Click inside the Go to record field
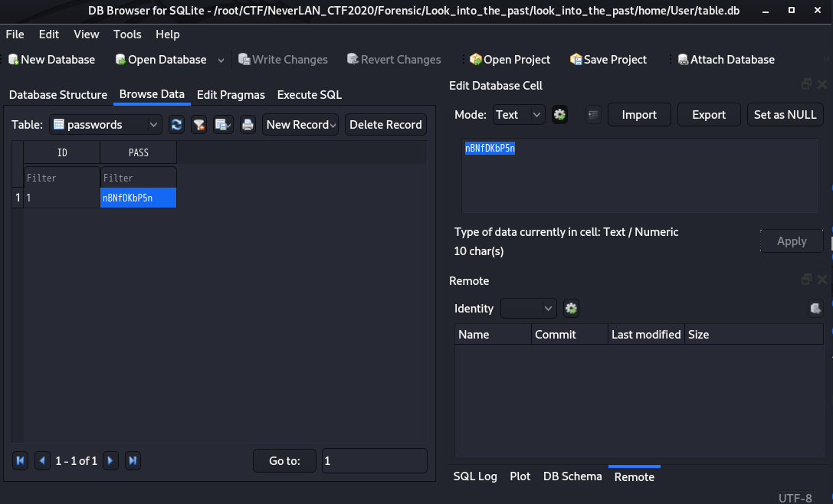 point(374,460)
